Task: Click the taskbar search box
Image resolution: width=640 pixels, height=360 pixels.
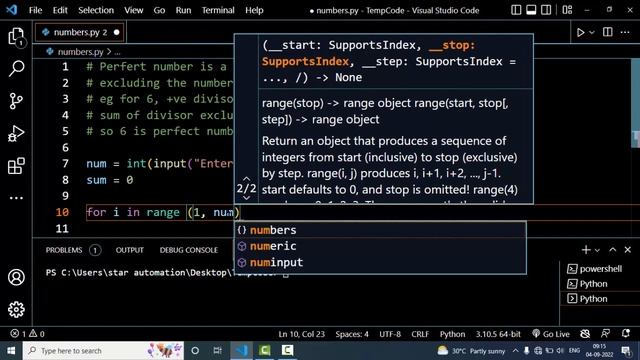Action: pyautogui.click(x=103, y=351)
